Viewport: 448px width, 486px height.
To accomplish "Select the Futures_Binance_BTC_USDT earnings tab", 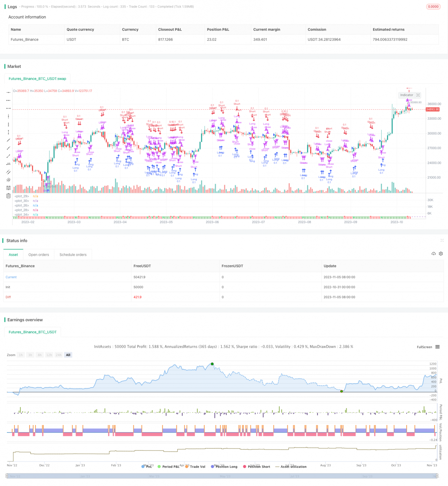I will (x=32, y=332).
